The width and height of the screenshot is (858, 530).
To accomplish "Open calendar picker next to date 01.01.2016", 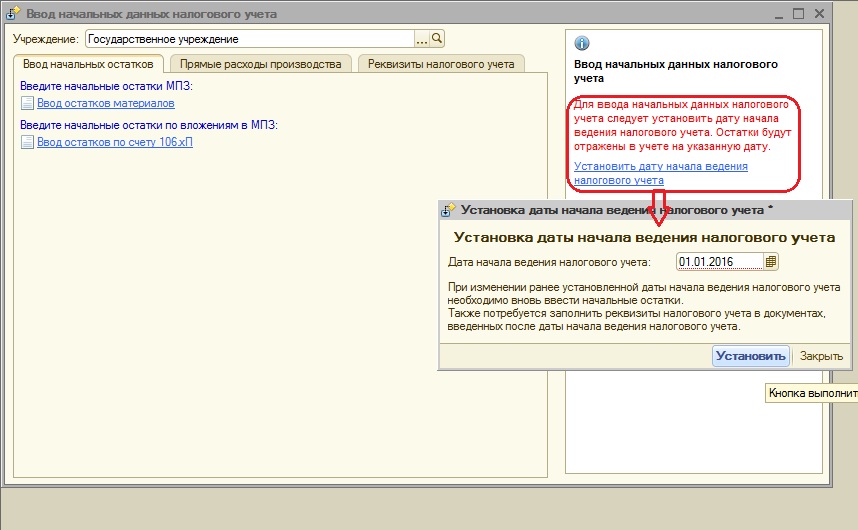I will tap(770, 262).
